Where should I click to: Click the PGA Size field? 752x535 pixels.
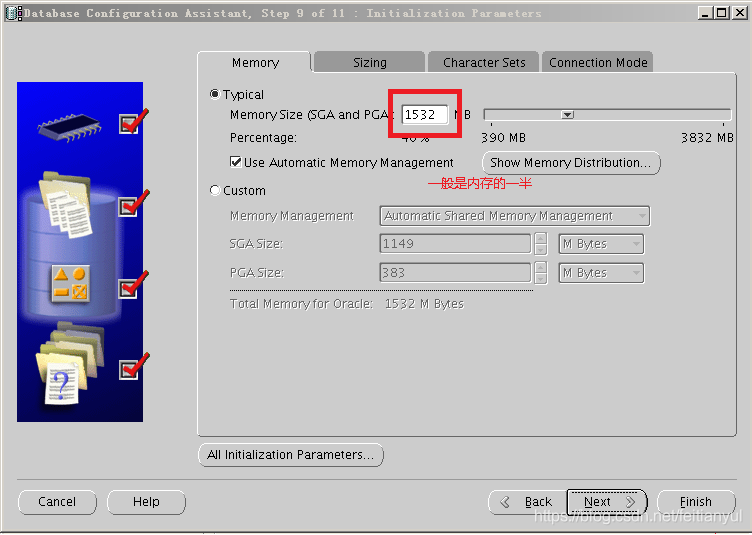coord(455,272)
